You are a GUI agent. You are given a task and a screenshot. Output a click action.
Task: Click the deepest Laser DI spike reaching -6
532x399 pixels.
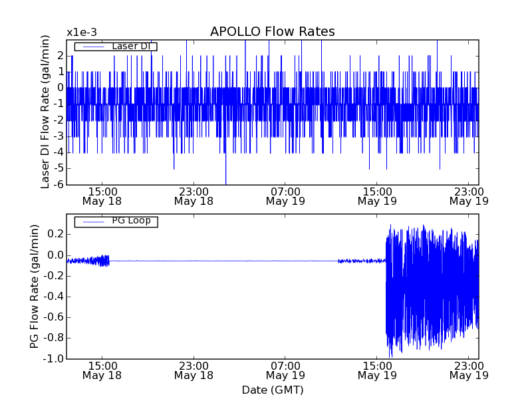[225, 180]
